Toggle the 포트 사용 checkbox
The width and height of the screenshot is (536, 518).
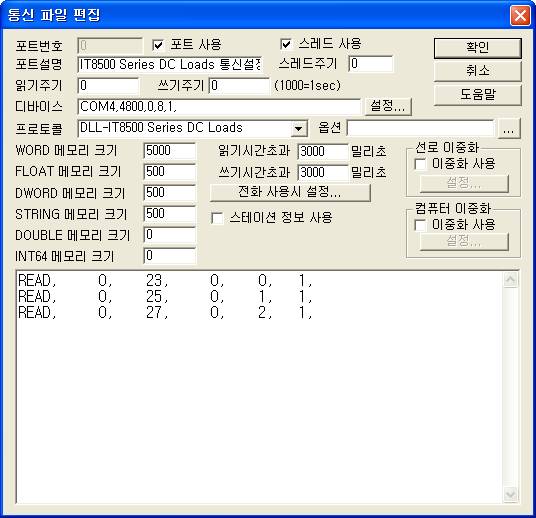158,45
